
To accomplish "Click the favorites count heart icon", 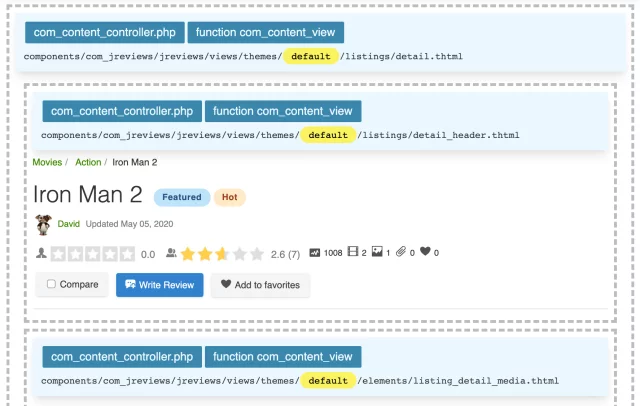I will pyautogui.click(x=425, y=253).
